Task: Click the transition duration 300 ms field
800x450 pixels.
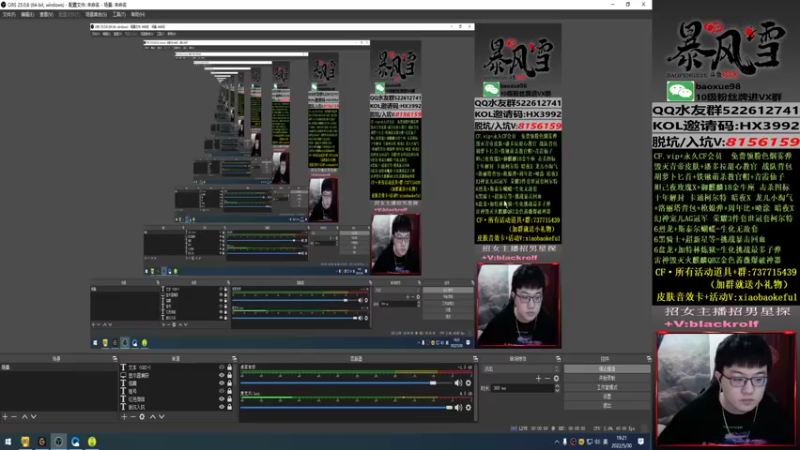Action: (522, 388)
